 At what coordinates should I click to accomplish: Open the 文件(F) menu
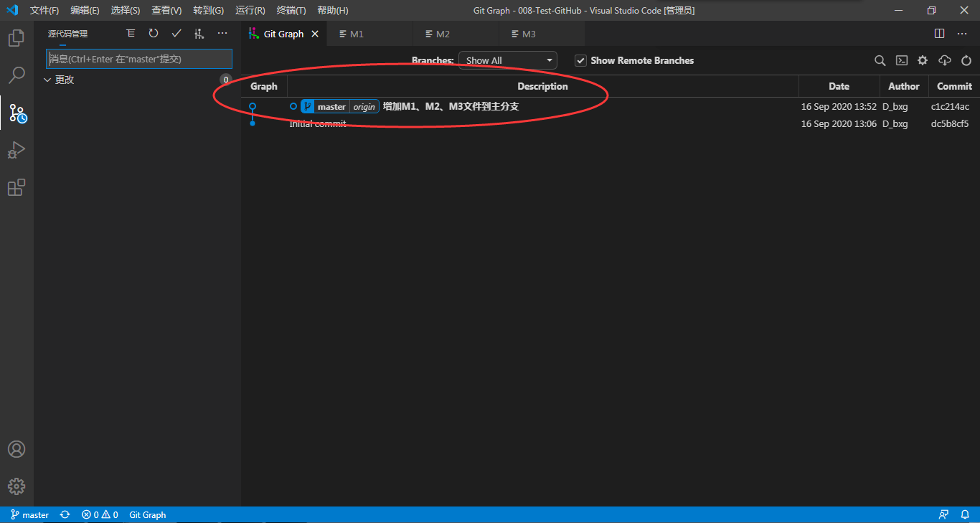coord(44,10)
